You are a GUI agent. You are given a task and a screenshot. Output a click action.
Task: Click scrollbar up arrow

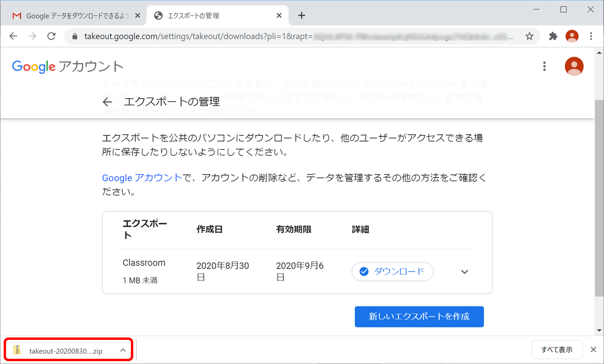coord(599,53)
